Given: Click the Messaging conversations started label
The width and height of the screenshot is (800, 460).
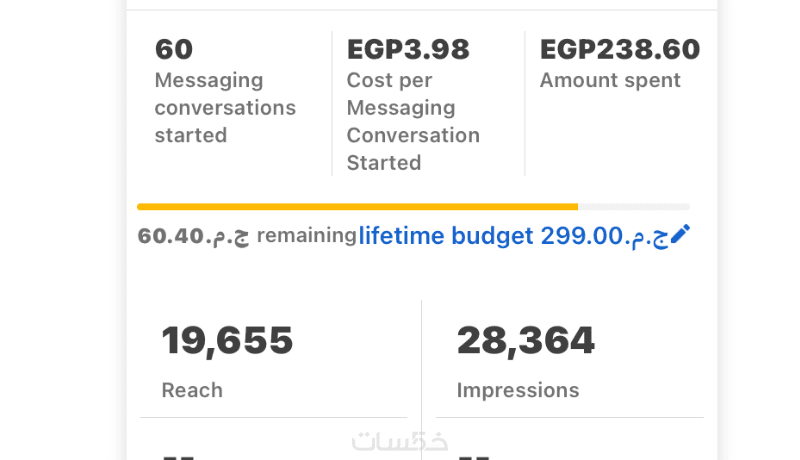Looking at the screenshot, I should (225, 107).
